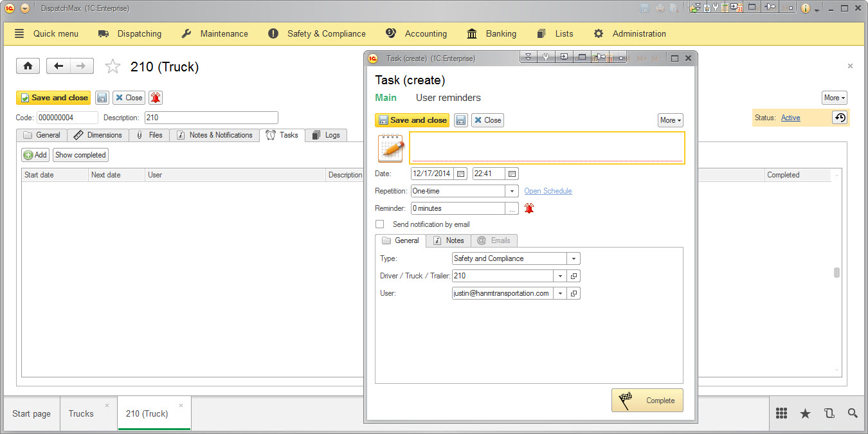The height and width of the screenshot is (434, 868).
Task: Enable Send notification by email checkbox
Action: [380, 224]
